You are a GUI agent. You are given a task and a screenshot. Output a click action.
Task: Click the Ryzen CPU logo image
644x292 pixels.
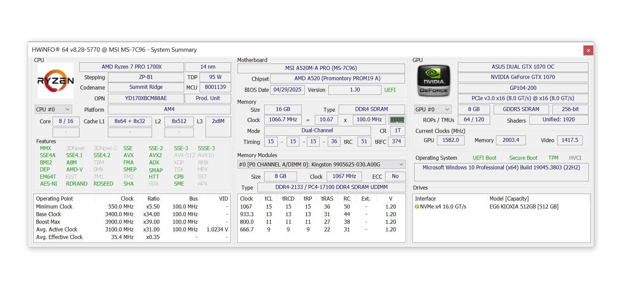[x=55, y=81]
